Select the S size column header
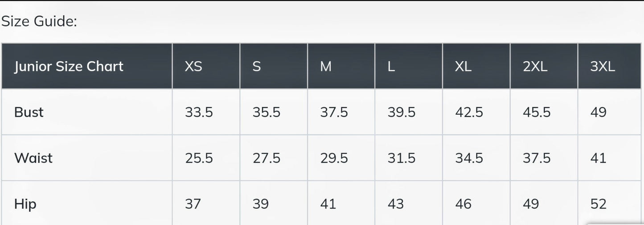This screenshot has height=225, width=644. [256, 67]
